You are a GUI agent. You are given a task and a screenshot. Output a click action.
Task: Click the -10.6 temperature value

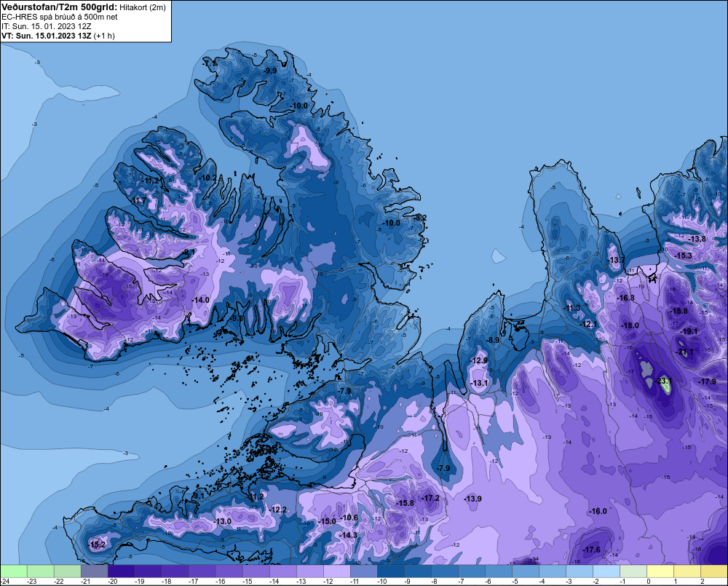[349, 518]
